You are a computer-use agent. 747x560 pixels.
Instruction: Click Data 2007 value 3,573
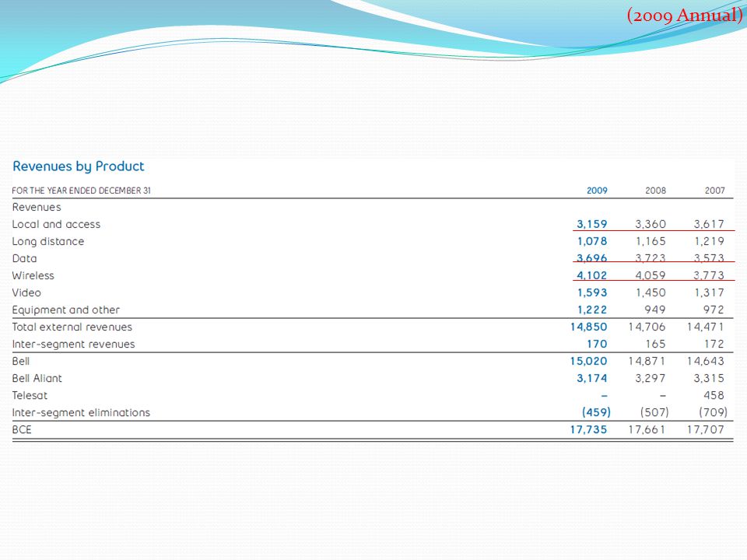pyautogui.click(x=709, y=258)
